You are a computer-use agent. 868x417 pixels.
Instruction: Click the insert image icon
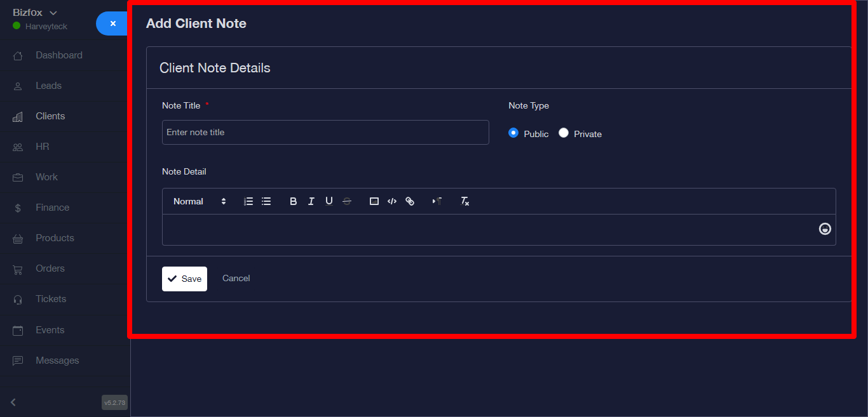[x=374, y=201]
